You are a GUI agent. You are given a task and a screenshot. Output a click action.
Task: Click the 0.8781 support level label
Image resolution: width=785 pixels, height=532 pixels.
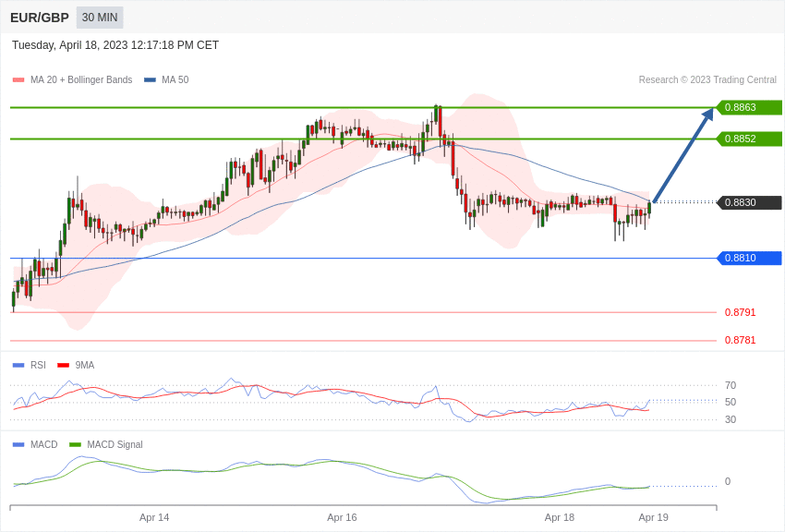click(740, 340)
